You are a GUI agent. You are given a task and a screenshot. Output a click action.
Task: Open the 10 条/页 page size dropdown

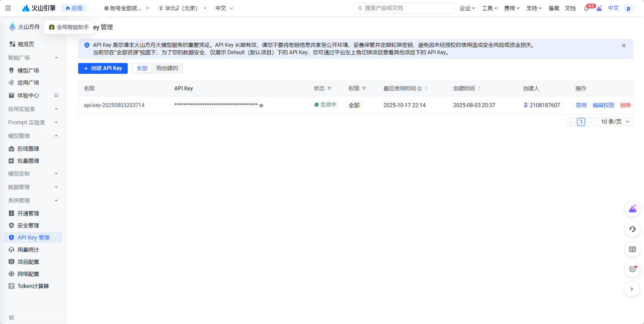[615, 122]
